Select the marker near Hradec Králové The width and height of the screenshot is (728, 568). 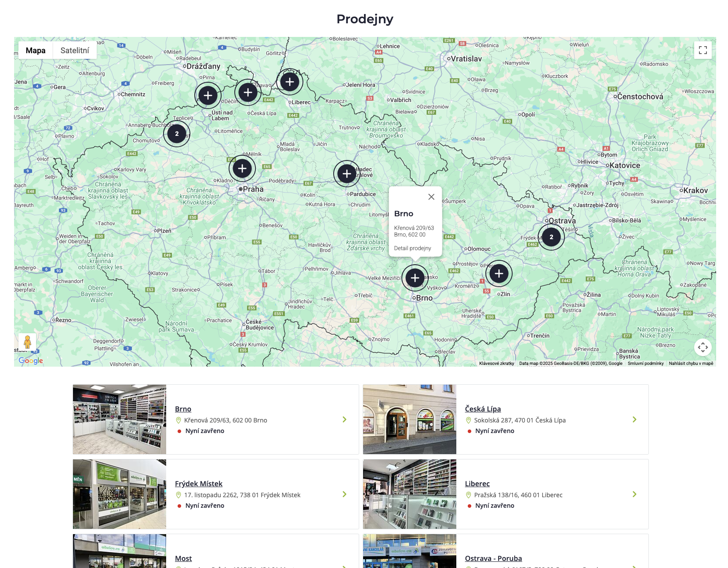[x=347, y=174]
